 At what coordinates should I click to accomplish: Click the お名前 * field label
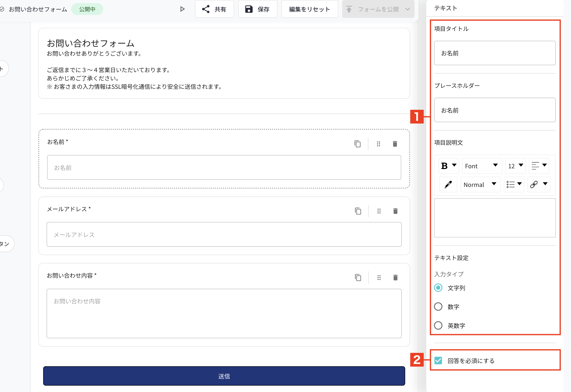57,142
